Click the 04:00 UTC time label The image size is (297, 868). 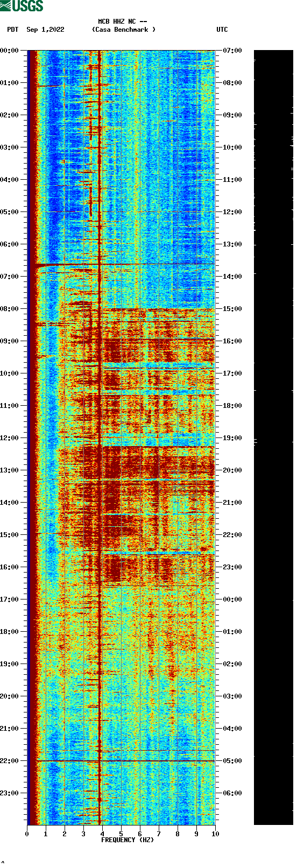pos(232,729)
